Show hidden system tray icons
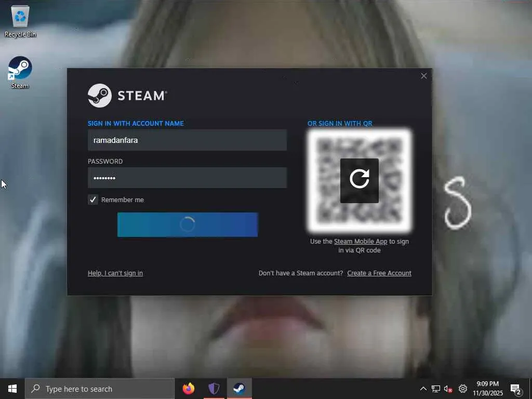Viewport: 532px width, 399px height. (423, 389)
